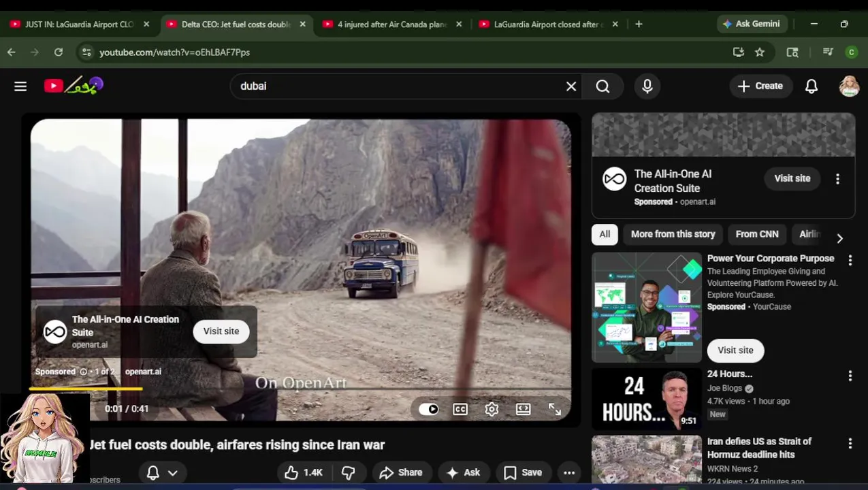Save the video to a playlist
Image resolution: width=868 pixels, height=490 pixels.
pos(523,472)
